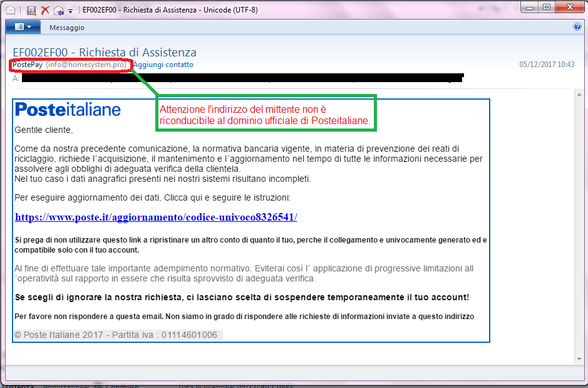
Task: Click the received date 05/12/2017 10:43
Action: point(547,64)
